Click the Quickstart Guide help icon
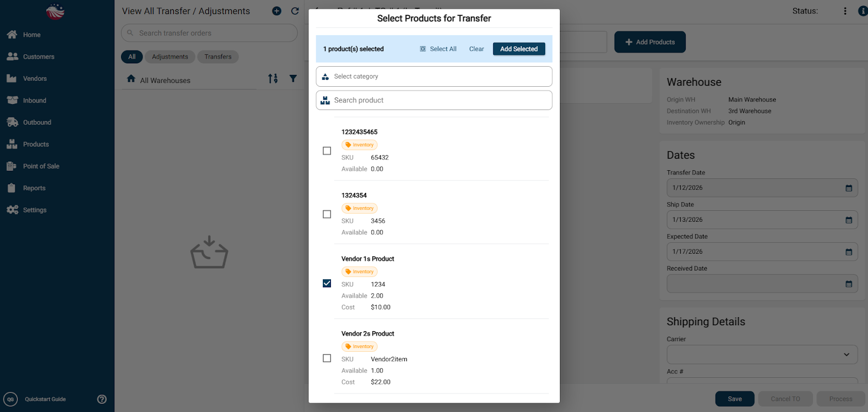This screenshot has width=868, height=412. click(x=101, y=399)
